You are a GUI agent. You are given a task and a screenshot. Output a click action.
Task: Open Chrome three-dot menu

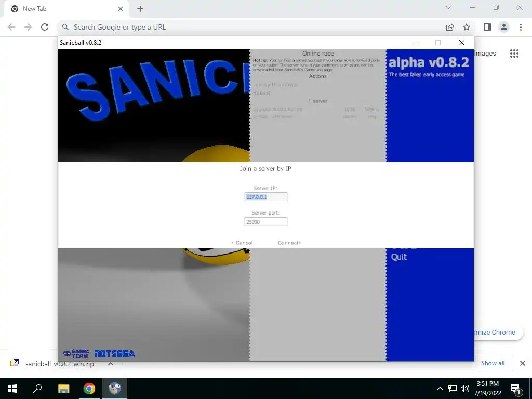pyautogui.click(x=521, y=27)
